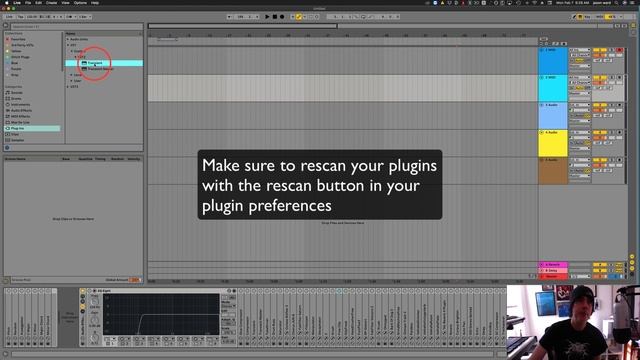Disarm the red arm button on 1 MIDI

pos(619,50)
